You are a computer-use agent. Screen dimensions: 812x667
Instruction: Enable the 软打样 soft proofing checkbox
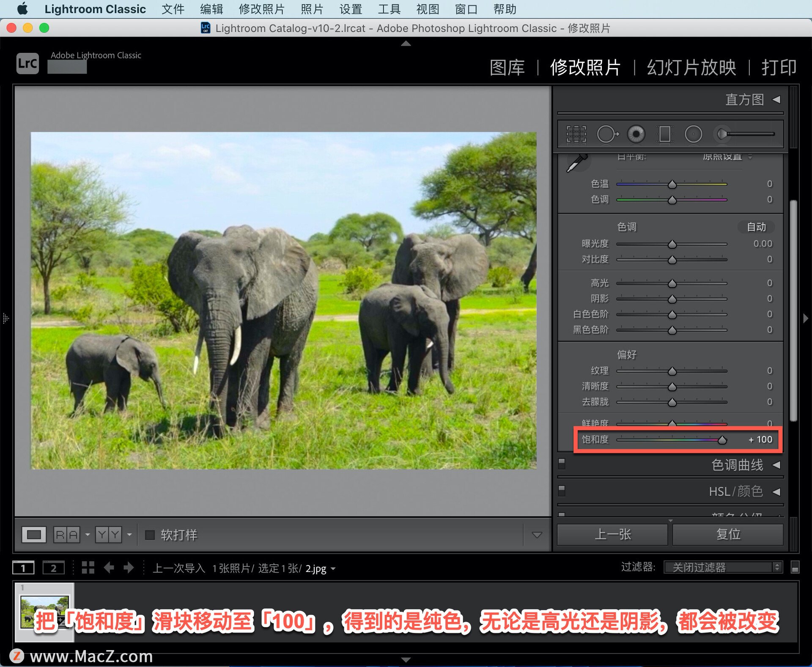coord(150,535)
